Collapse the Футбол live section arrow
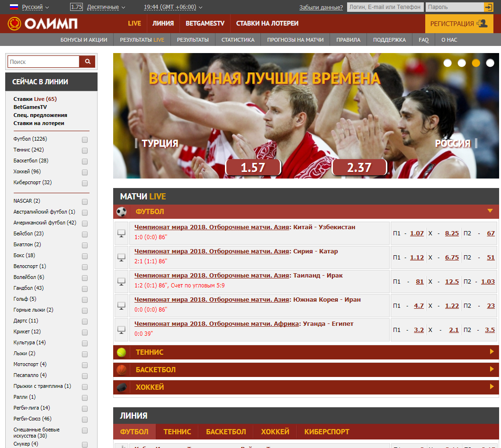This screenshot has width=501, height=448. coord(490,211)
